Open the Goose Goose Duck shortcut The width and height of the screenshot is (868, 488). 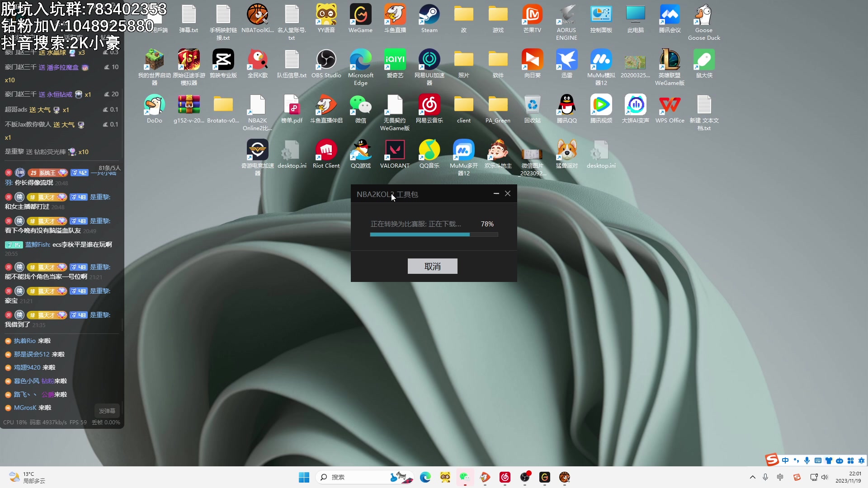pyautogui.click(x=704, y=23)
